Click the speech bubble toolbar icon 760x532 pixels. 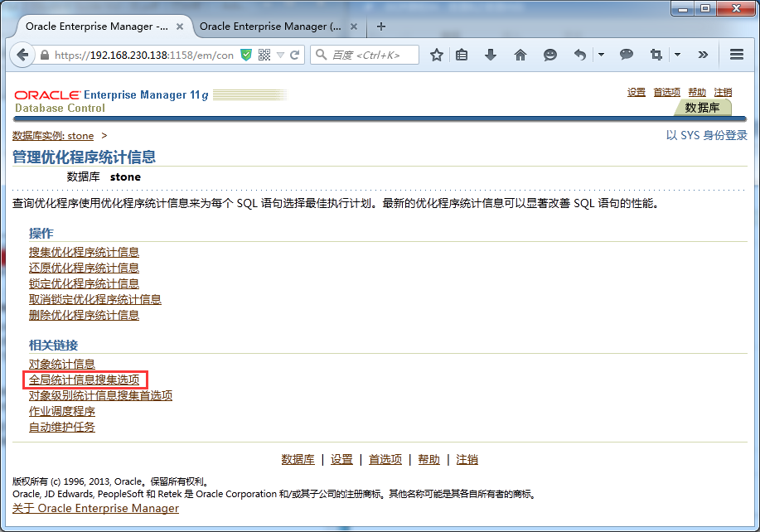627,54
